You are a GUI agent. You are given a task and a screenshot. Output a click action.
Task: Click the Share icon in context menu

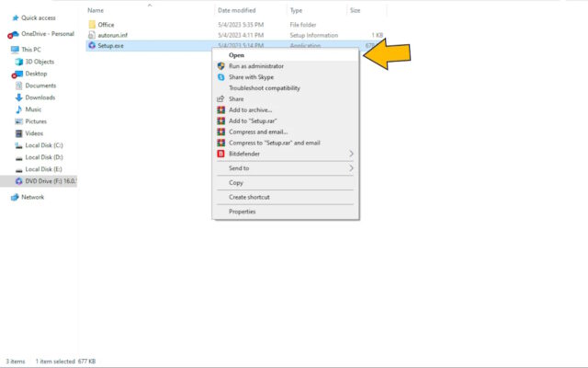coord(220,98)
